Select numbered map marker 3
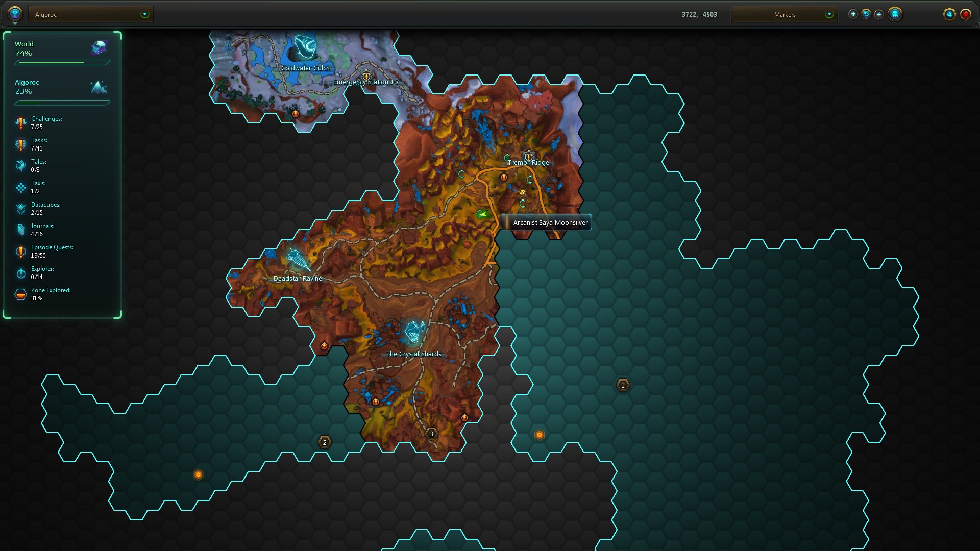 431,434
